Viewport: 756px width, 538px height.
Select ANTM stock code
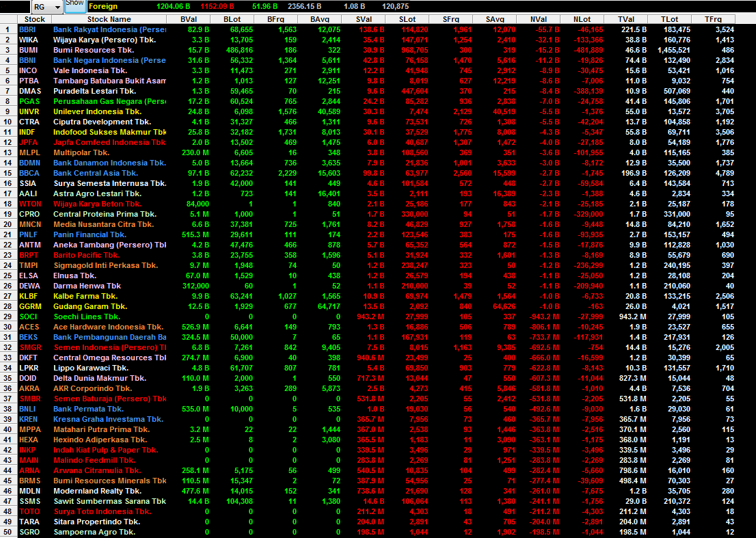[29, 245]
